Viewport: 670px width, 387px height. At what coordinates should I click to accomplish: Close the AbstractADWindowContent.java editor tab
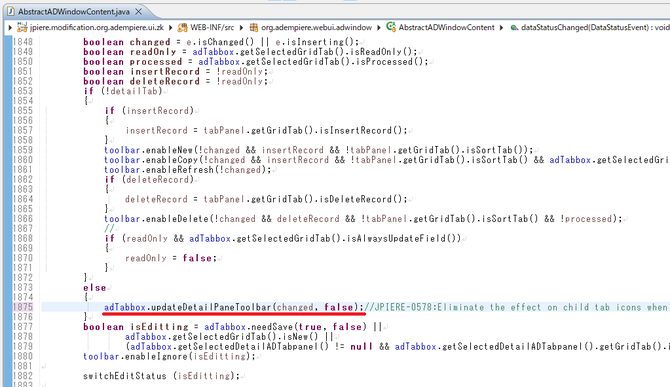point(138,12)
